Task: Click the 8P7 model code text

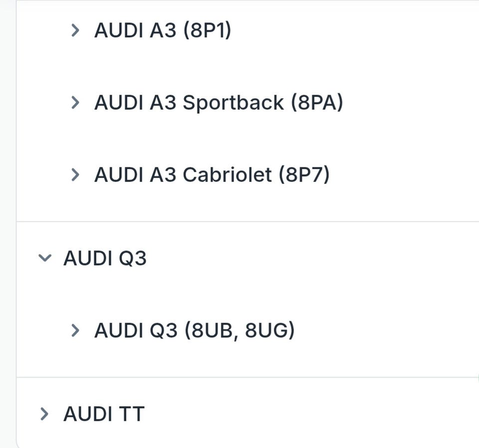Action: click(x=304, y=175)
